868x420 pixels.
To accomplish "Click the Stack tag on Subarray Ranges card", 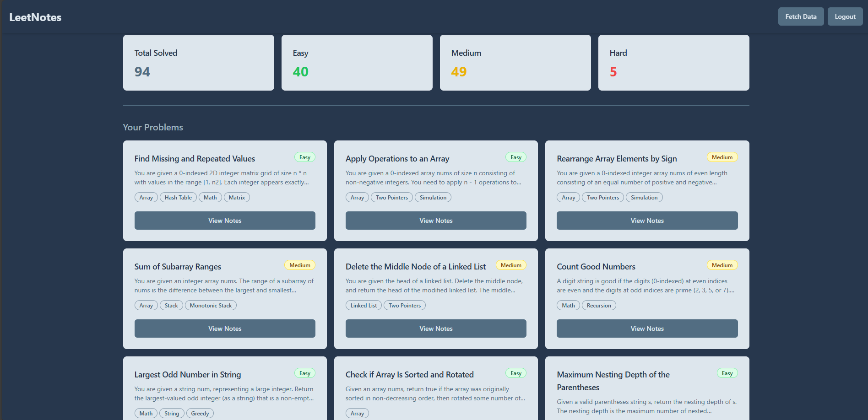I will click(x=171, y=306).
